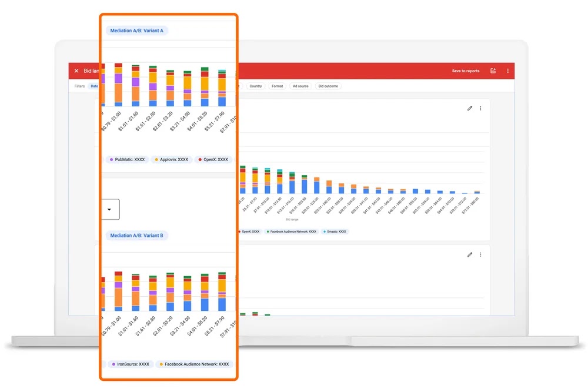Click the Bid range axis label

tap(292, 220)
